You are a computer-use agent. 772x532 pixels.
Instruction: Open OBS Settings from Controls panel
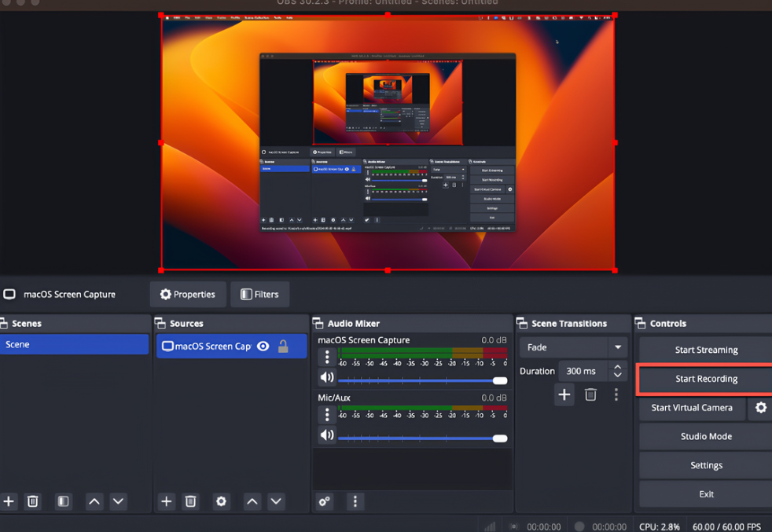point(705,465)
